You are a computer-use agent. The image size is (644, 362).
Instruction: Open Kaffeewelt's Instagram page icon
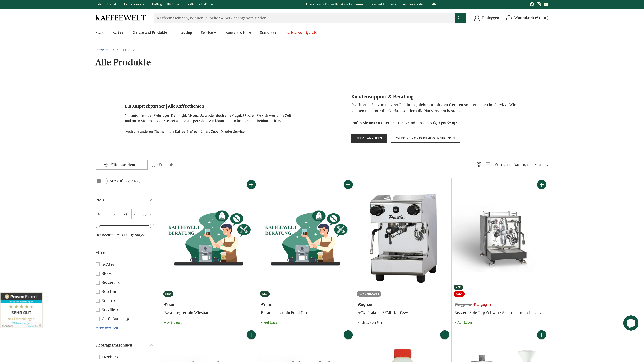[x=539, y=4]
